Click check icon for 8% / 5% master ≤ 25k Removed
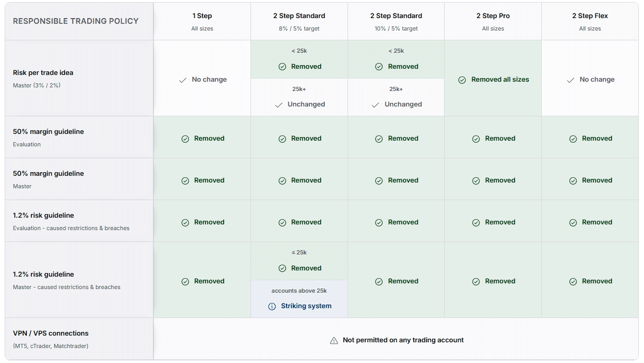The width and height of the screenshot is (644, 363). [282, 268]
